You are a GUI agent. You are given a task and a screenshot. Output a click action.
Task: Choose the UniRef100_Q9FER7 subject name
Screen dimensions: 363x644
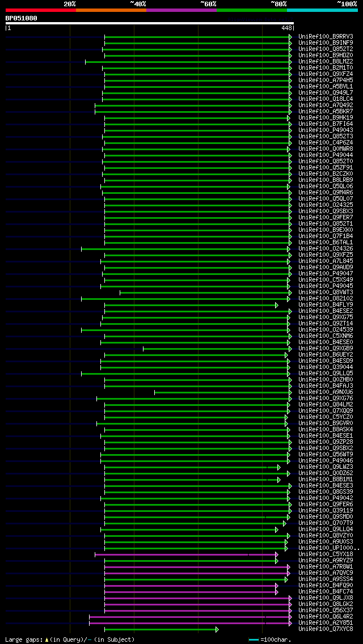[x=326, y=217]
